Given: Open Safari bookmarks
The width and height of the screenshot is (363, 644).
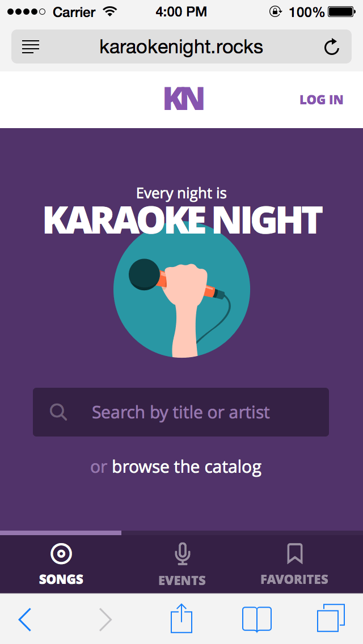Looking at the screenshot, I should click(x=257, y=619).
